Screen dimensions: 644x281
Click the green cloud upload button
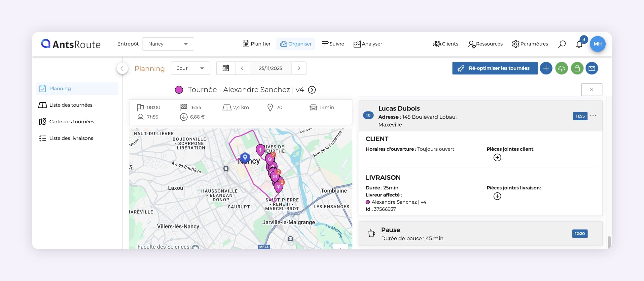click(561, 68)
